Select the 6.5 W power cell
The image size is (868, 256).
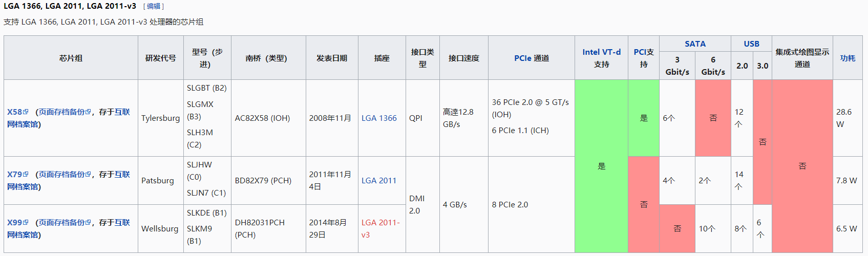click(848, 228)
